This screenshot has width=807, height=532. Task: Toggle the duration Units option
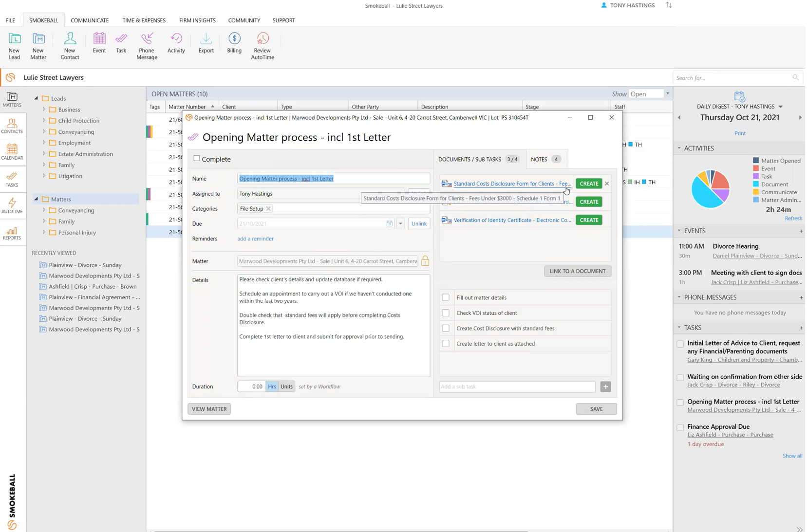click(286, 386)
